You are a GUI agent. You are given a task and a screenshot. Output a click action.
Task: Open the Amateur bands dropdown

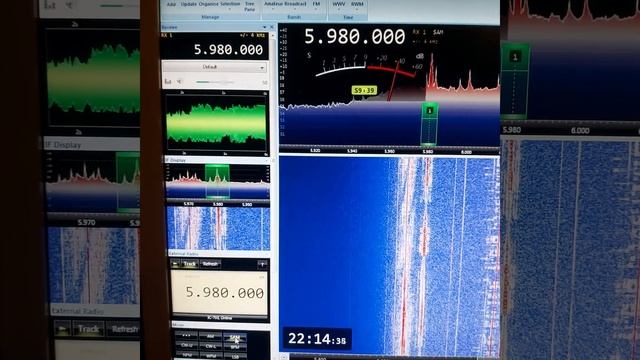tap(274, 4)
